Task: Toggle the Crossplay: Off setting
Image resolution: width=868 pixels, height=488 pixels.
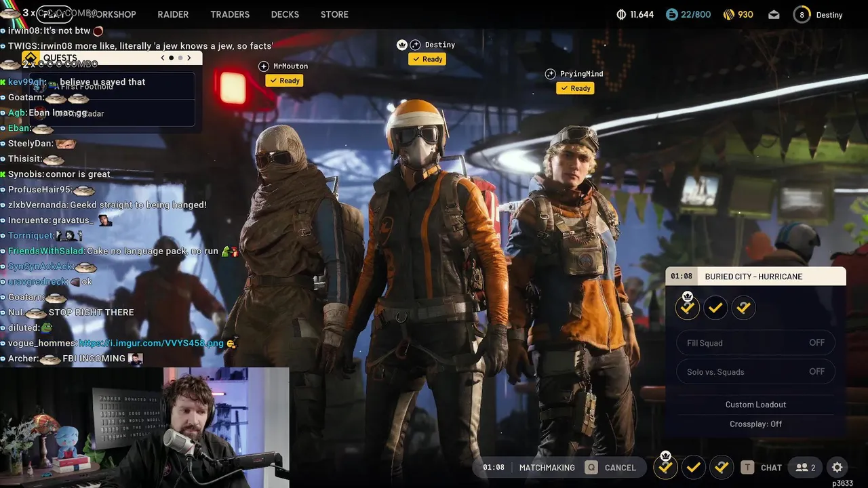Action: [x=755, y=424]
